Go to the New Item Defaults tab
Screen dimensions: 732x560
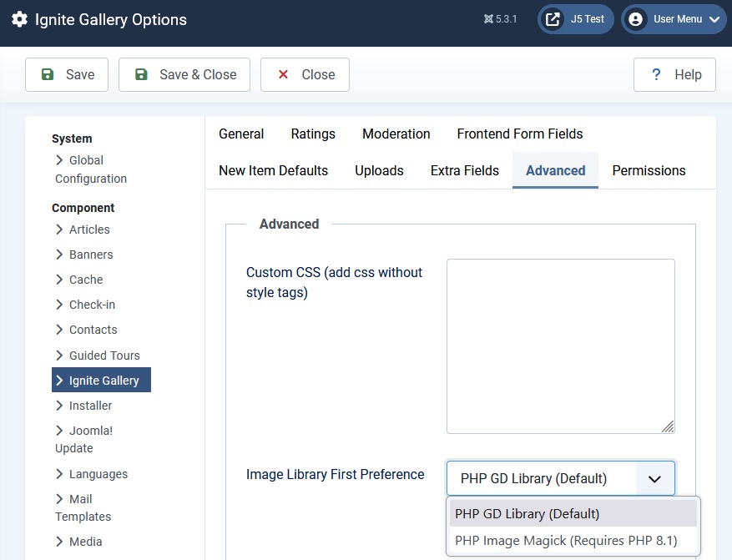click(274, 171)
